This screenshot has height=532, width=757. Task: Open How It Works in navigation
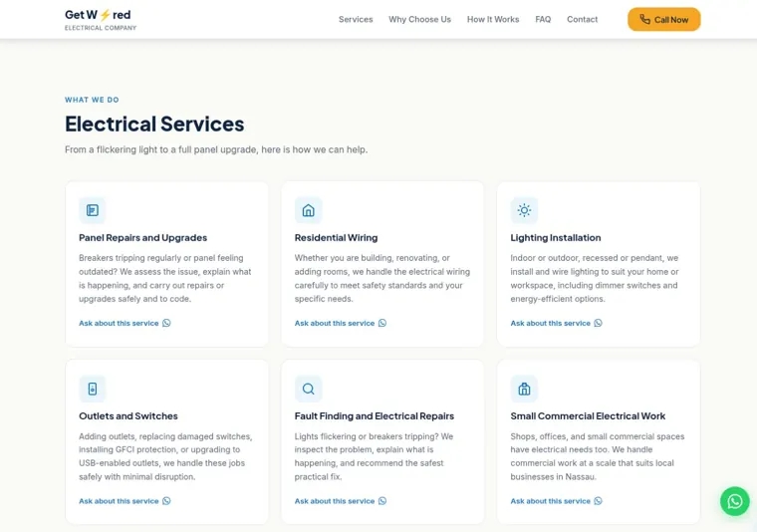pos(493,19)
